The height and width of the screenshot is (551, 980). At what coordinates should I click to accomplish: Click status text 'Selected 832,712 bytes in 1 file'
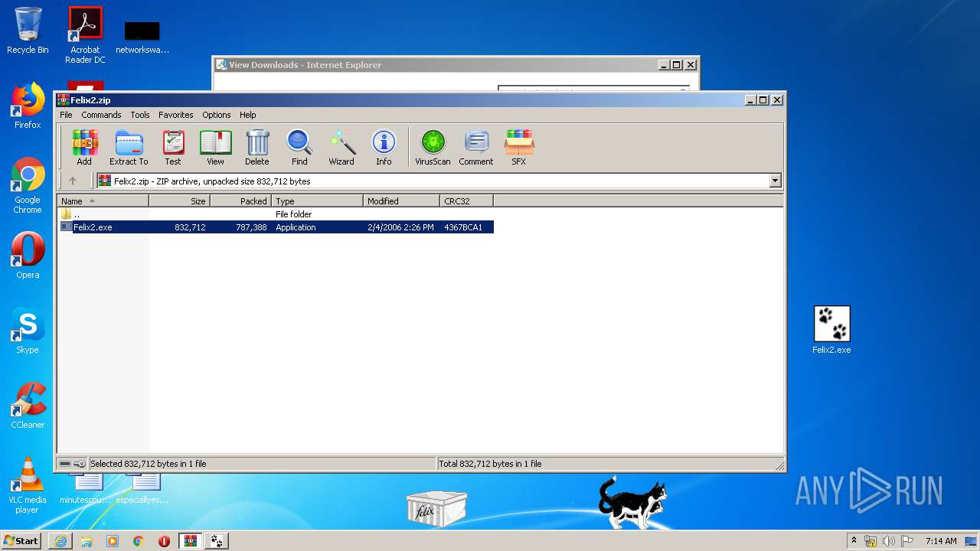(x=149, y=464)
